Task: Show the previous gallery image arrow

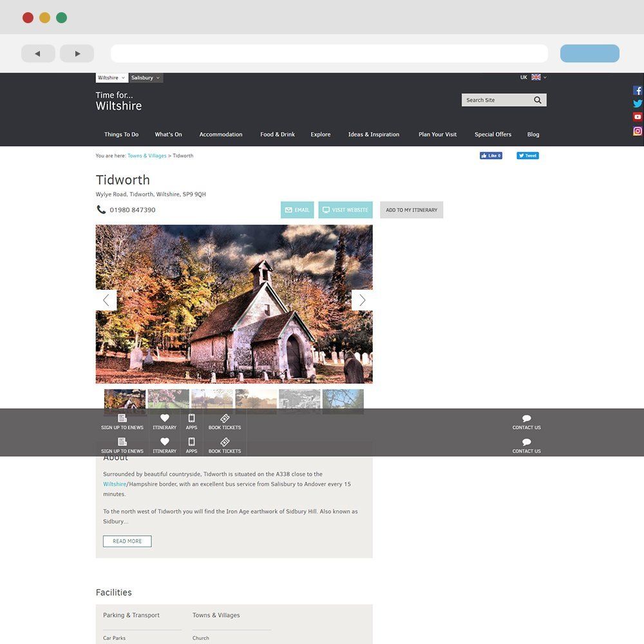Action: 106,300
